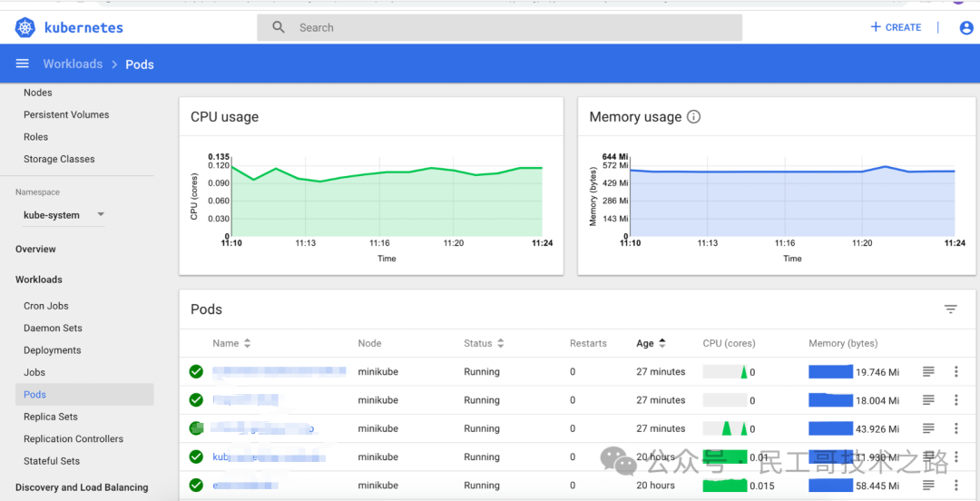Go to Persistent Volumes
The height and width of the screenshot is (501, 980).
point(66,114)
